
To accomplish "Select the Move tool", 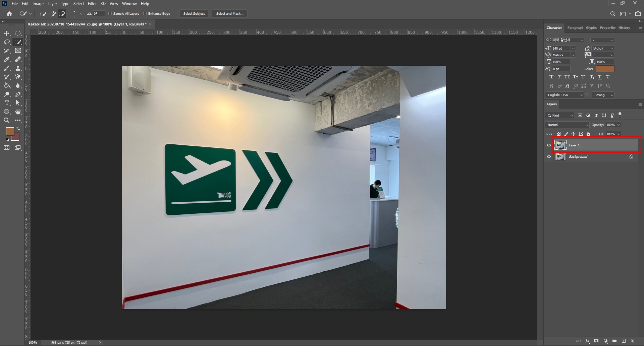I will pos(7,33).
